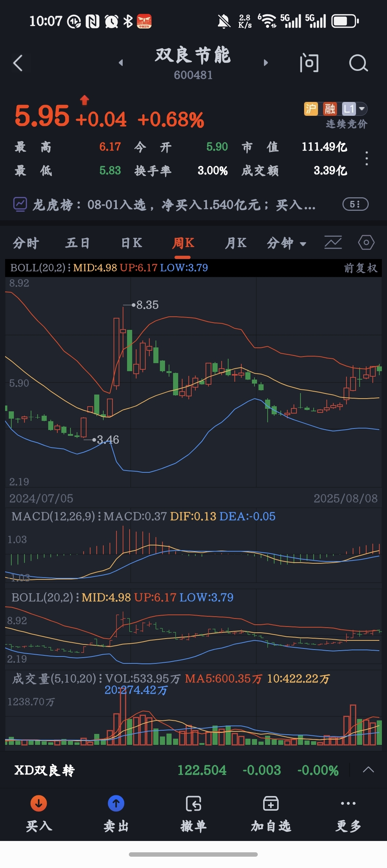Tap the 最低 5.83 value

click(x=110, y=171)
